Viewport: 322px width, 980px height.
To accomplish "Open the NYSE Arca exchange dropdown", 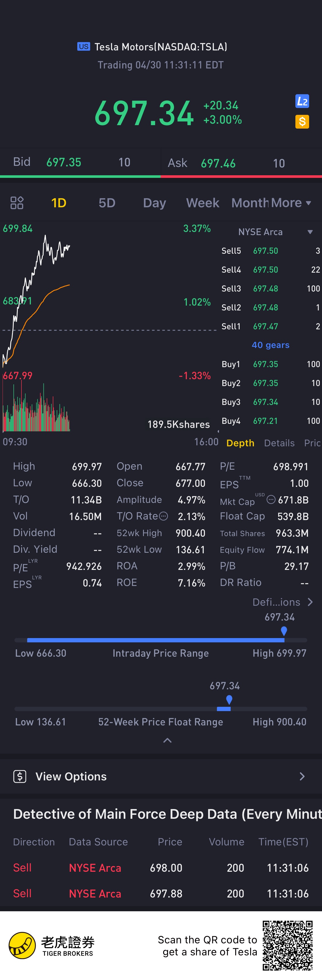I will coord(275,232).
